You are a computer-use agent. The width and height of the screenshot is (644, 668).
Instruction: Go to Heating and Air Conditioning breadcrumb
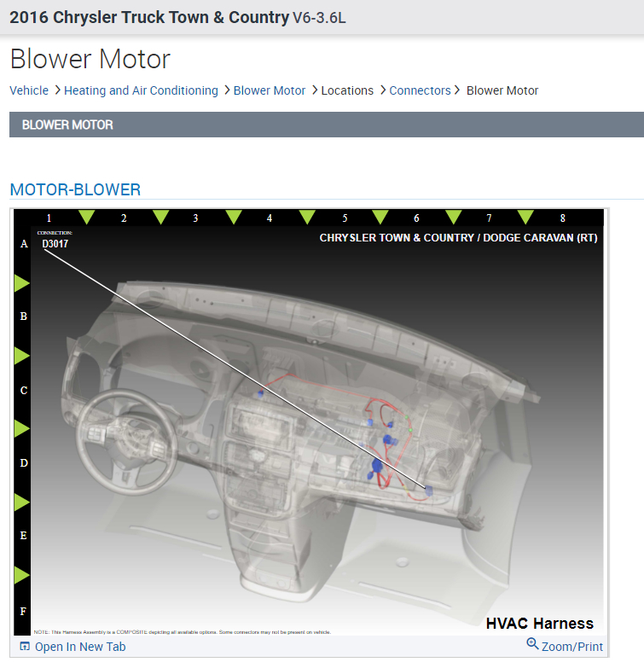tap(141, 90)
